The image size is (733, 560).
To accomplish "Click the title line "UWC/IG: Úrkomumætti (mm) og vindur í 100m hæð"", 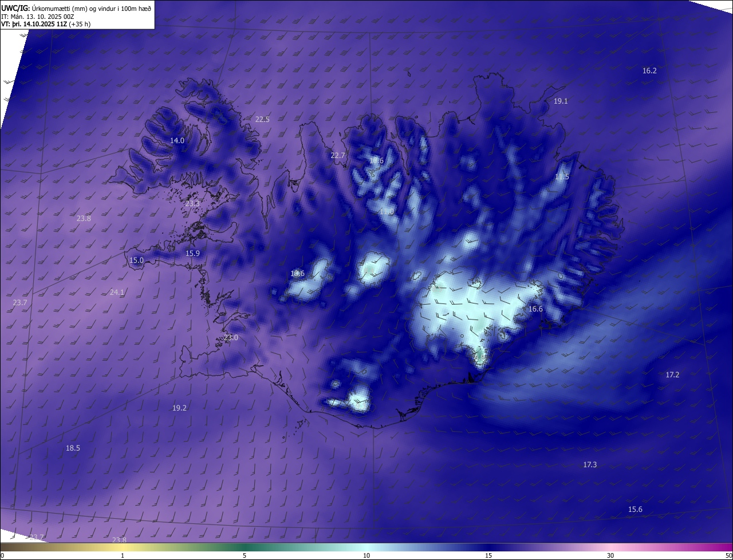I will [76, 7].
